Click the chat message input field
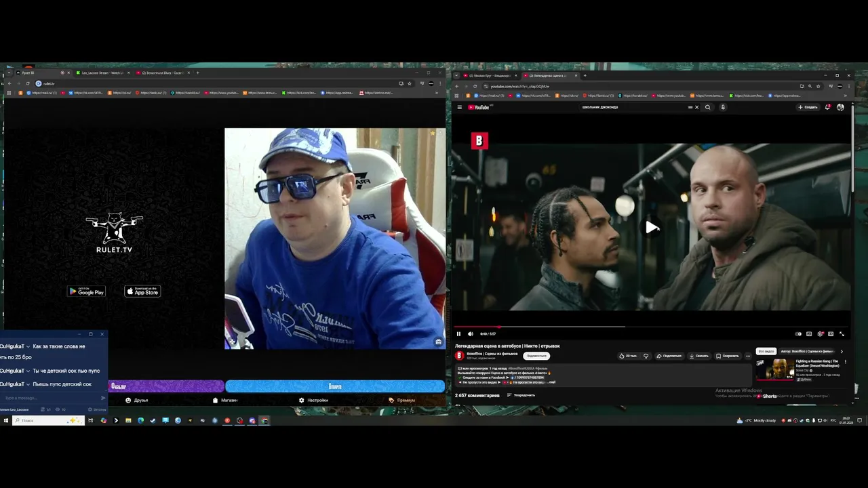Screen dimensions: 868x488 coord(50,398)
